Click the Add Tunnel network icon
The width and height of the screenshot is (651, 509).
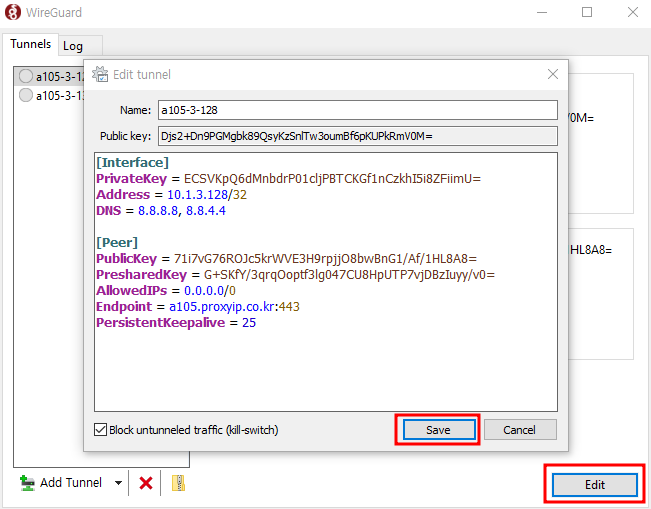tap(27, 483)
